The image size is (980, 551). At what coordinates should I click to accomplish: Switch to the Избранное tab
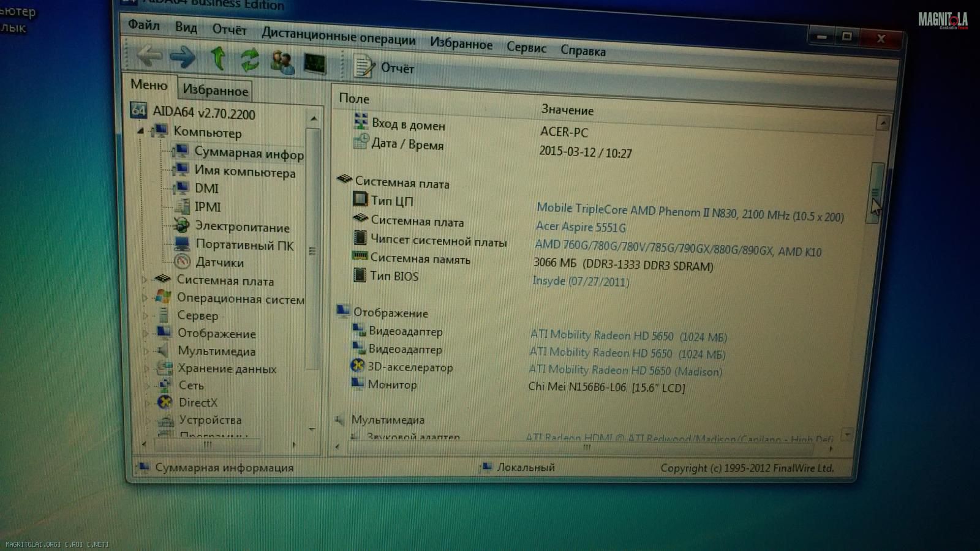pyautogui.click(x=215, y=91)
